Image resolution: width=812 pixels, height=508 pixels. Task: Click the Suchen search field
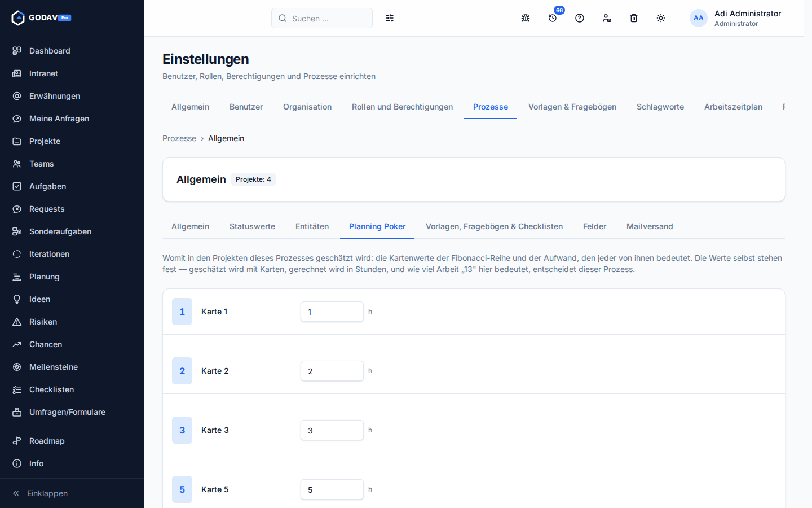tap(322, 18)
